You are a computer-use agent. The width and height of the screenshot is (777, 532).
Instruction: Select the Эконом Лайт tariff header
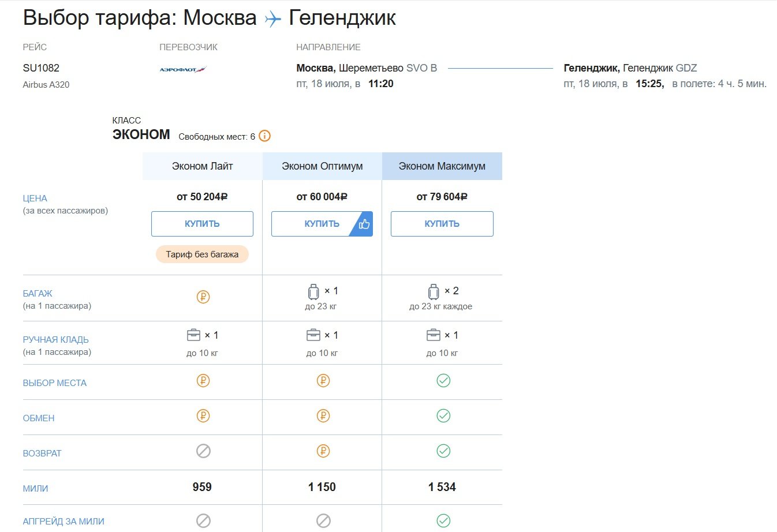click(202, 166)
